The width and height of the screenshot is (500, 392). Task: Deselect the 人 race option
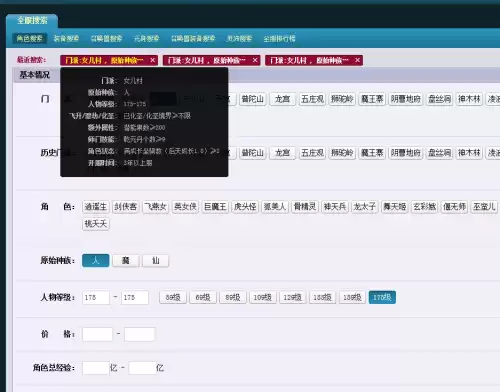[x=96, y=260]
